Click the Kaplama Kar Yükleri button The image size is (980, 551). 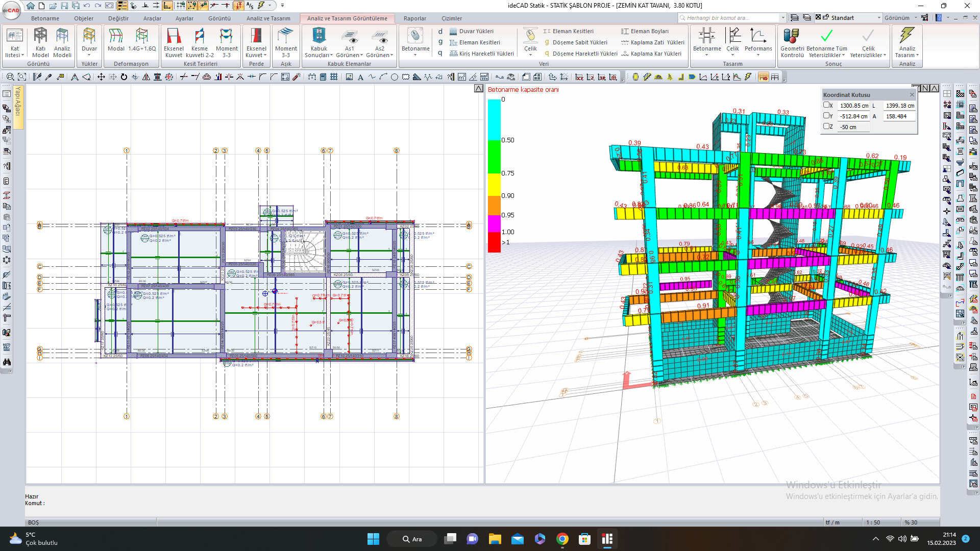pyautogui.click(x=655, y=54)
